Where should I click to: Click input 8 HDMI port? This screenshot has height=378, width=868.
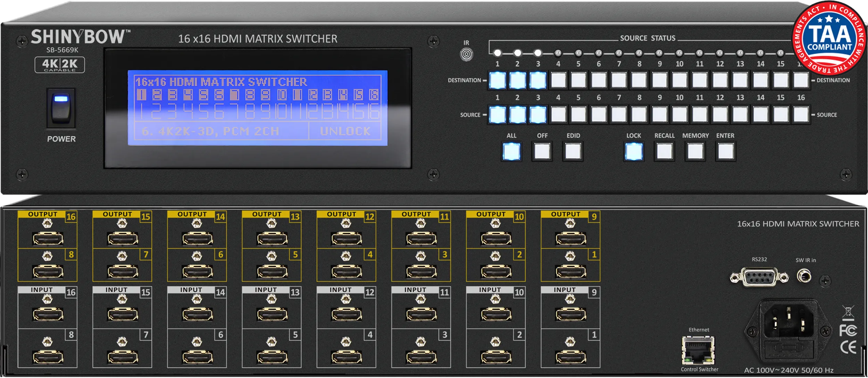48,357
